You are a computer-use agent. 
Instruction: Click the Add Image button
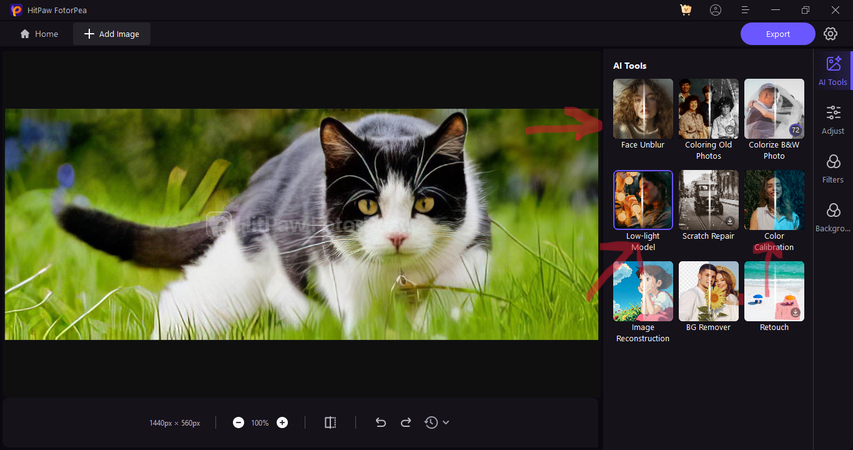111,34
